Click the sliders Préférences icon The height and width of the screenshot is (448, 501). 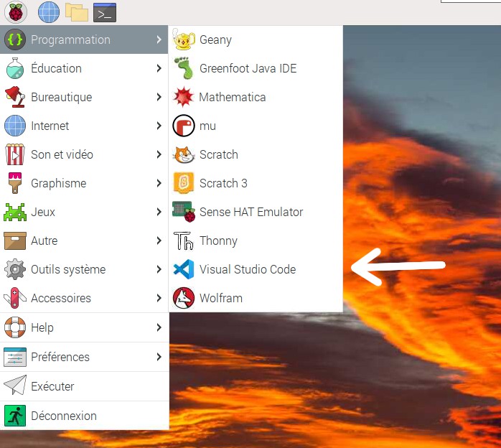click(x=15, y=357)
